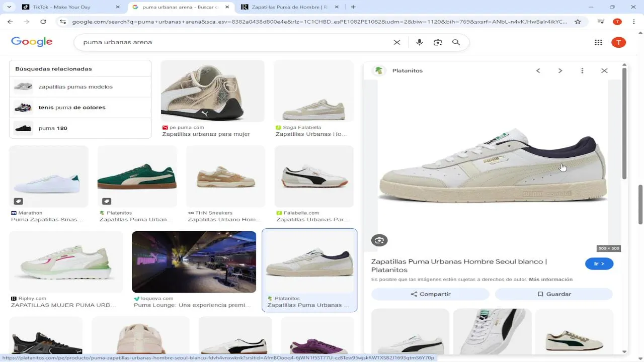Open black orange running shoe result at bottom
Screen dimensions: 644x362
tap(46, 336)
